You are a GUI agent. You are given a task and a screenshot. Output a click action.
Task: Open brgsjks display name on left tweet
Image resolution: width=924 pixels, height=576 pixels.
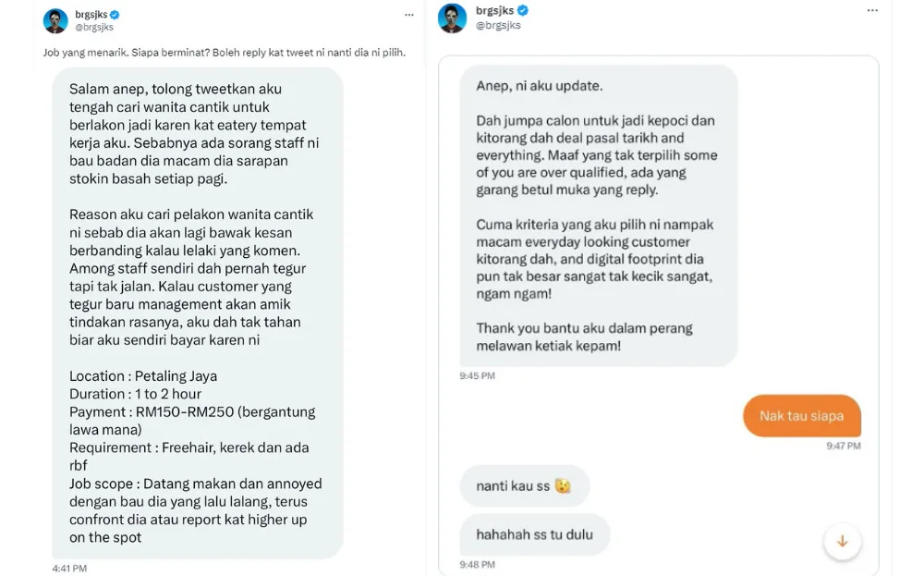click(x=91, y=15)
